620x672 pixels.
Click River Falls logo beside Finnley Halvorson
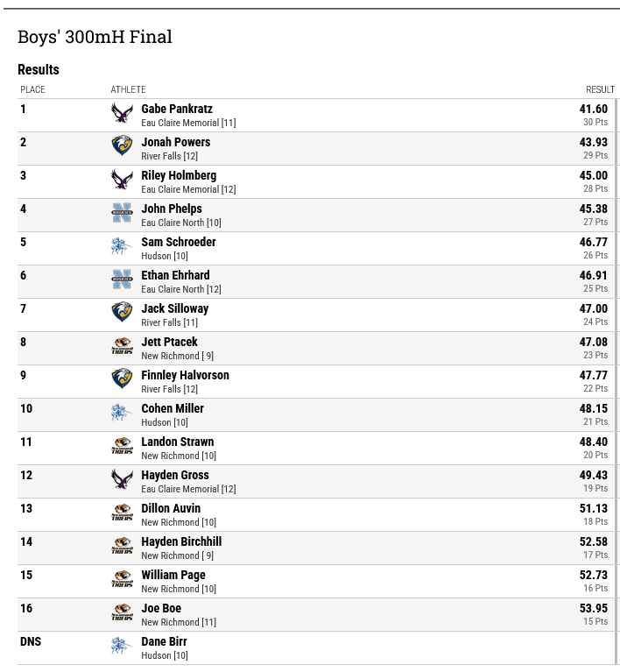122,379
